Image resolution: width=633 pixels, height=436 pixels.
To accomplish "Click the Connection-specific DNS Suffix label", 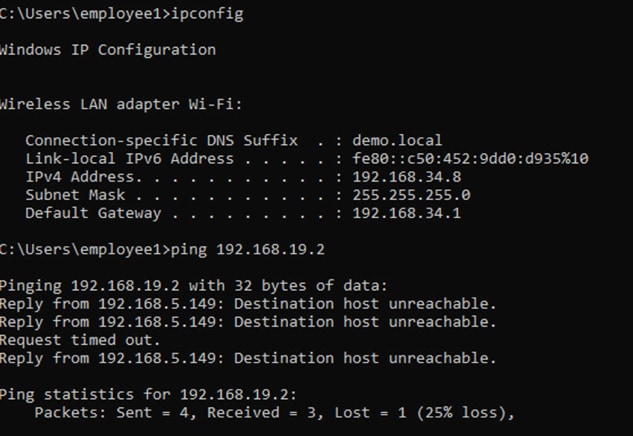I will click(161, 140).
